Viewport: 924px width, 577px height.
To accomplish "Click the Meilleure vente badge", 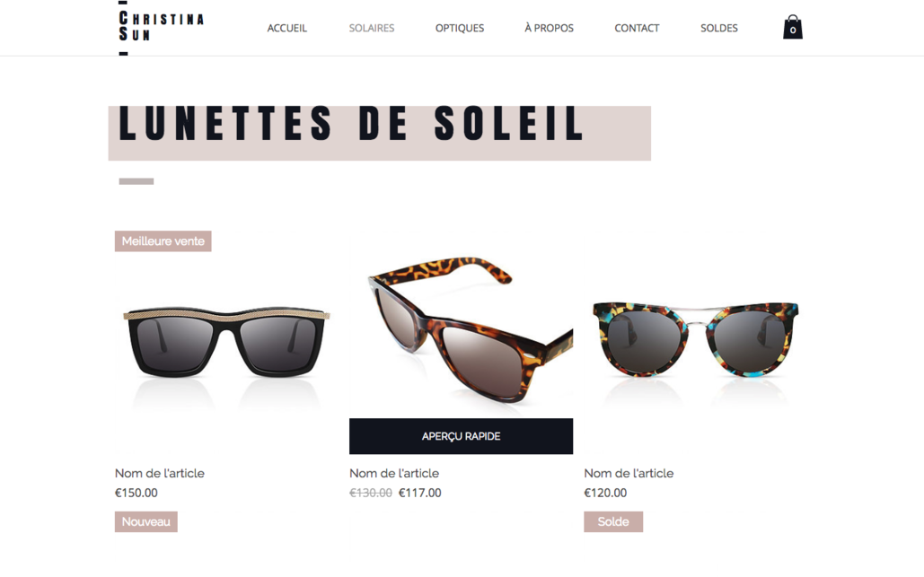I will pyautogui.click(x=163, y=240).
